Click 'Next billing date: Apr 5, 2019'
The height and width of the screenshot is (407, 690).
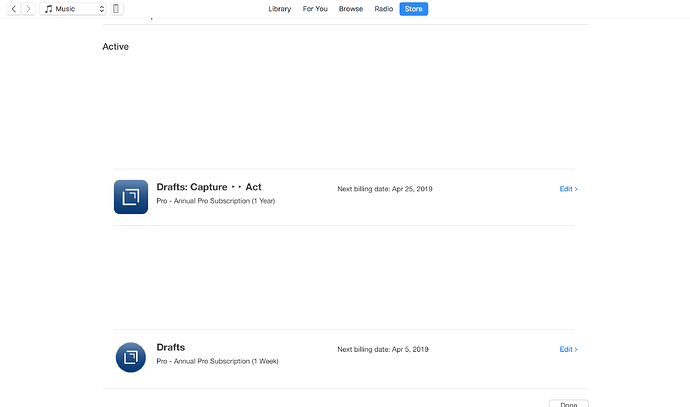coord(383,349)
